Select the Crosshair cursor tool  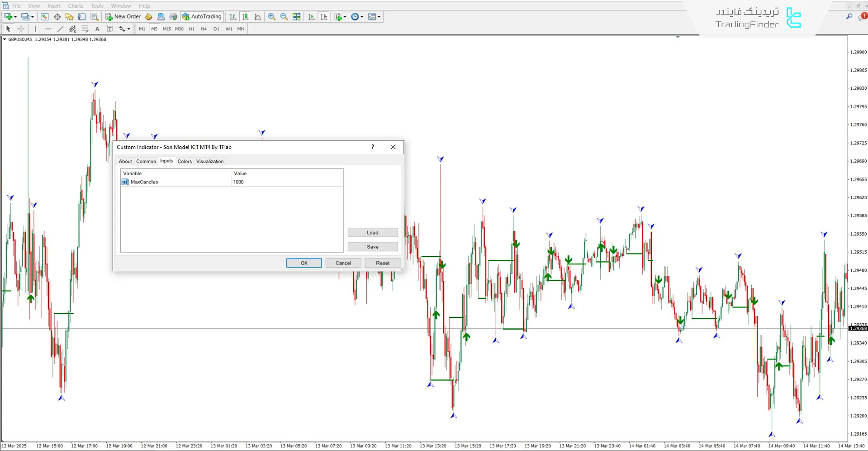point(21,29)
